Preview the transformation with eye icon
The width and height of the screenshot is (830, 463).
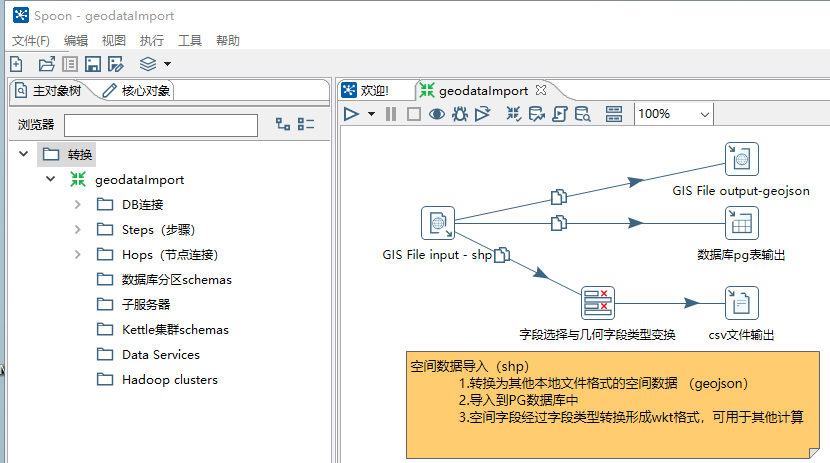(436, 114)
